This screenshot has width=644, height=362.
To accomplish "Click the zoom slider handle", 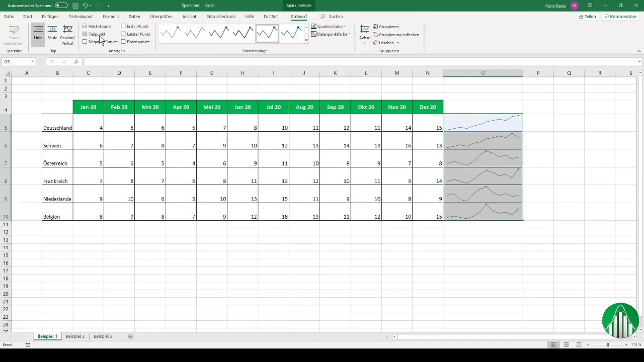I will (608, 344).
